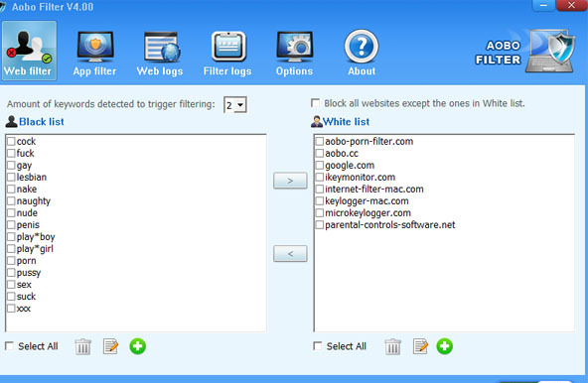Viewport: 588px width, 383px height.
Task: Tick parental-controls-software.net checkbox
Action: pos(320,225)
